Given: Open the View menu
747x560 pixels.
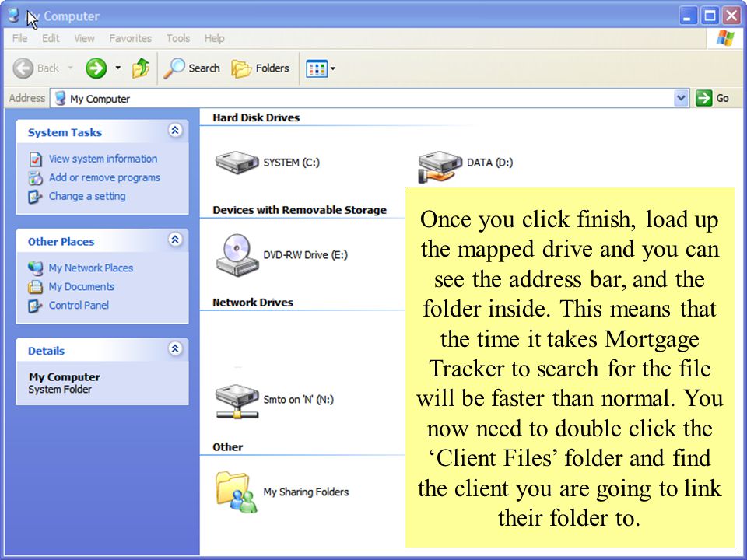Looking at the screenshot, I should (84, 38).
